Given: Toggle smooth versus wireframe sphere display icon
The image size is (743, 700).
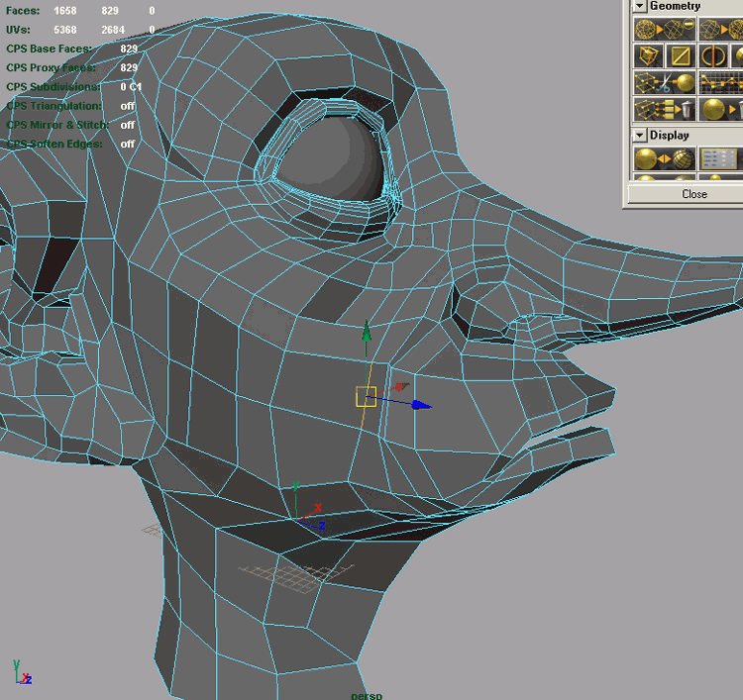Looking at the screenshot, I should [665, 158].
